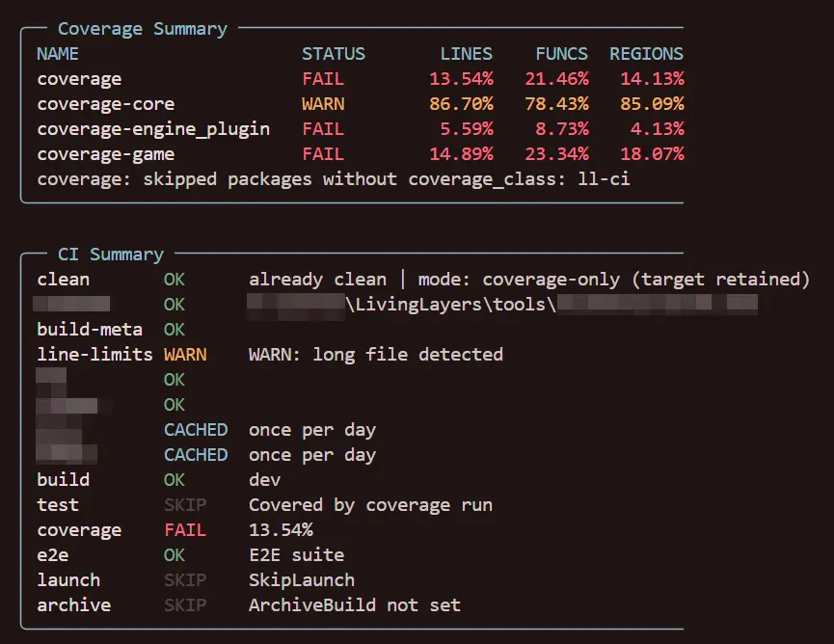Click the Coverage Summary section title

[x=143, y=29]
